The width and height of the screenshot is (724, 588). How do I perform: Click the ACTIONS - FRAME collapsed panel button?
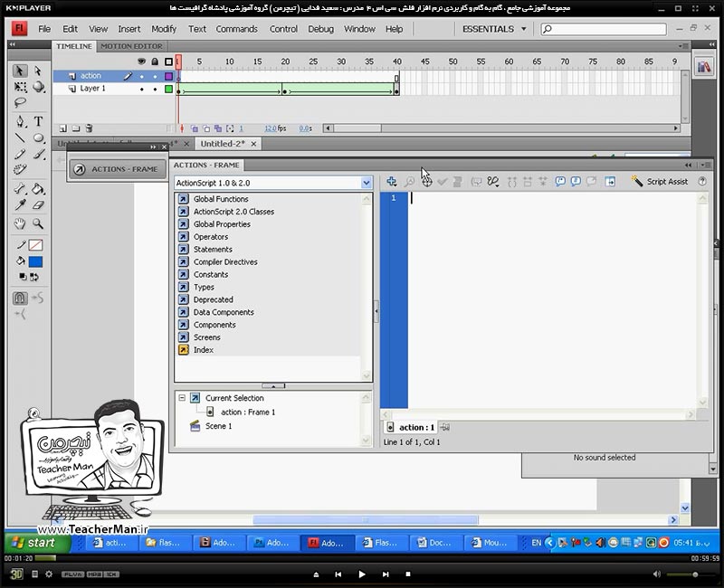point(118,169)
